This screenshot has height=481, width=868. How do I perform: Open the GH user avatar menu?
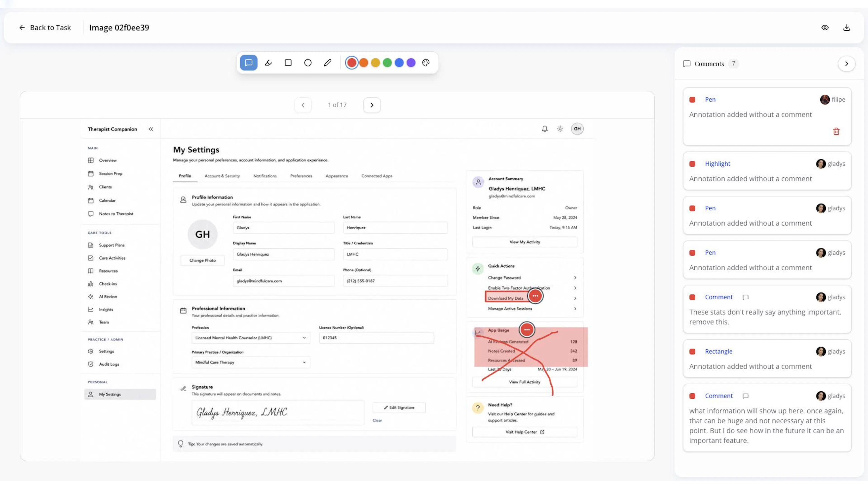tap(577, 129)
